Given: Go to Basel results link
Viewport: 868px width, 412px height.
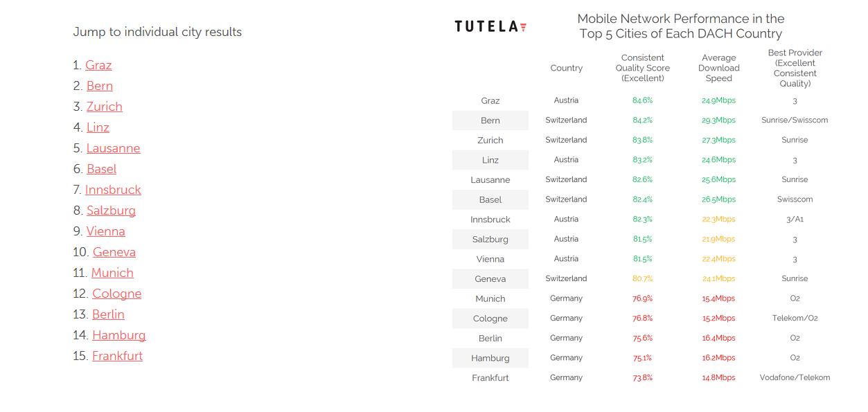Looking at the screenshot, I should [x=101, y=169].
